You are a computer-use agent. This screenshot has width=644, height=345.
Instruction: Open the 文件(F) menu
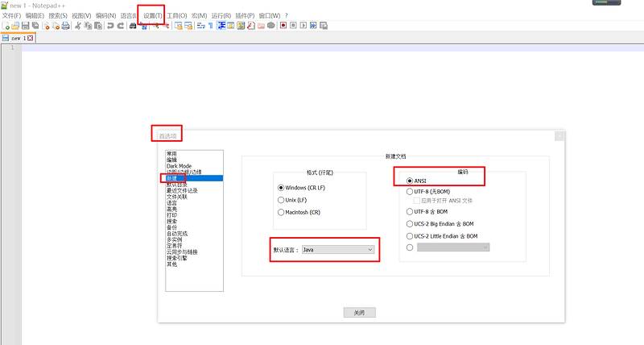click(11, 15)
